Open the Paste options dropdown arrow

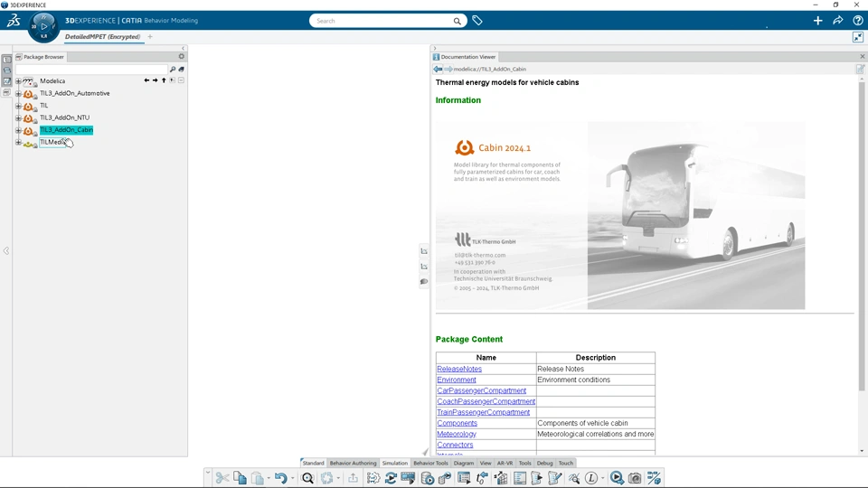[x=269, y=479]
